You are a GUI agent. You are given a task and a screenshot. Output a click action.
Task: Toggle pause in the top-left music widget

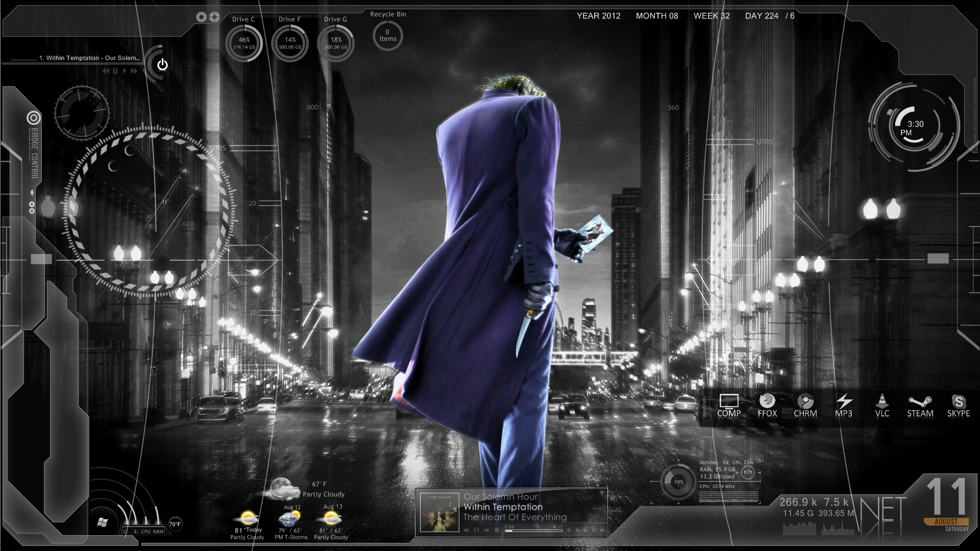point(116,71)
